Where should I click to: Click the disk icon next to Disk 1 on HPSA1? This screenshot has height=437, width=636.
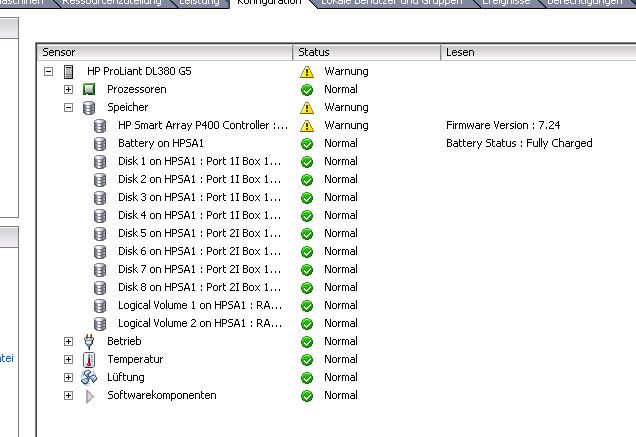[x=100, y=162]
